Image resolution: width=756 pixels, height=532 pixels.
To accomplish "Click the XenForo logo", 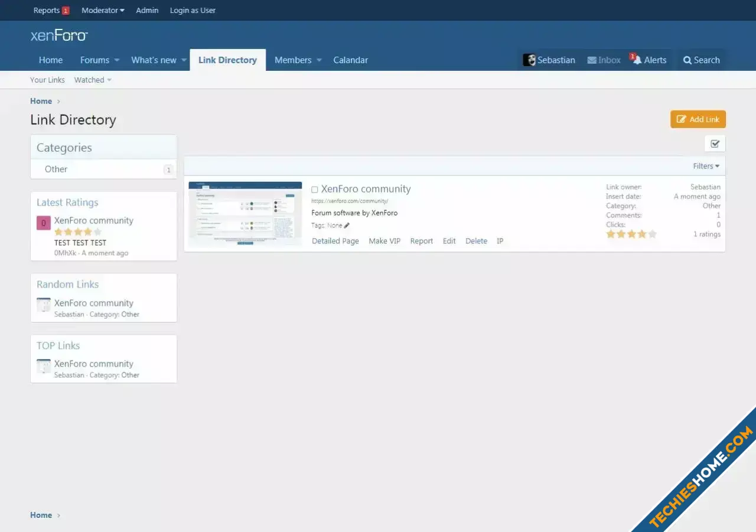I will 59,35.
